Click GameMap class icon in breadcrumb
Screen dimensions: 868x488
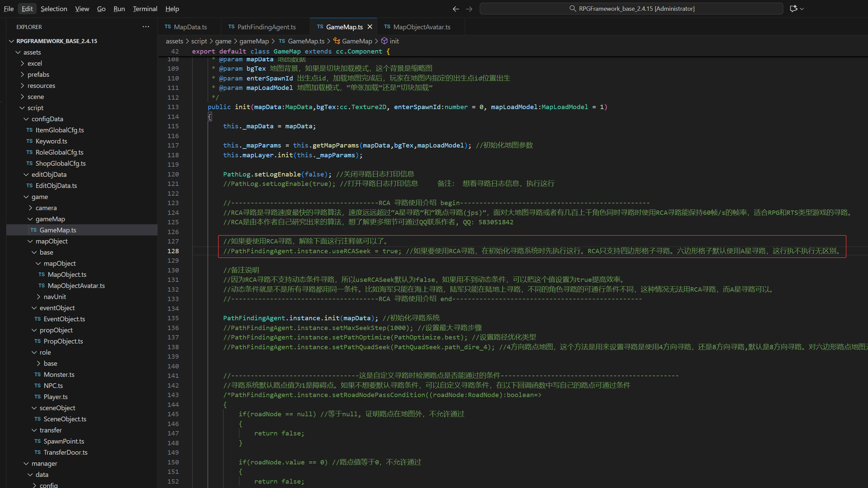click(336, 41)
